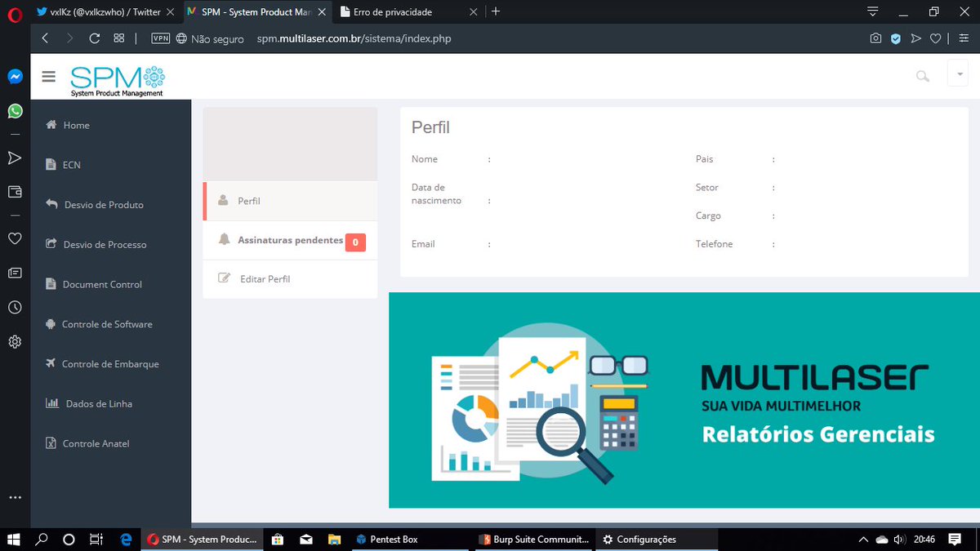Open Desvio de Produto menu item
Viewport: 980px width, 551px height.
111,205
